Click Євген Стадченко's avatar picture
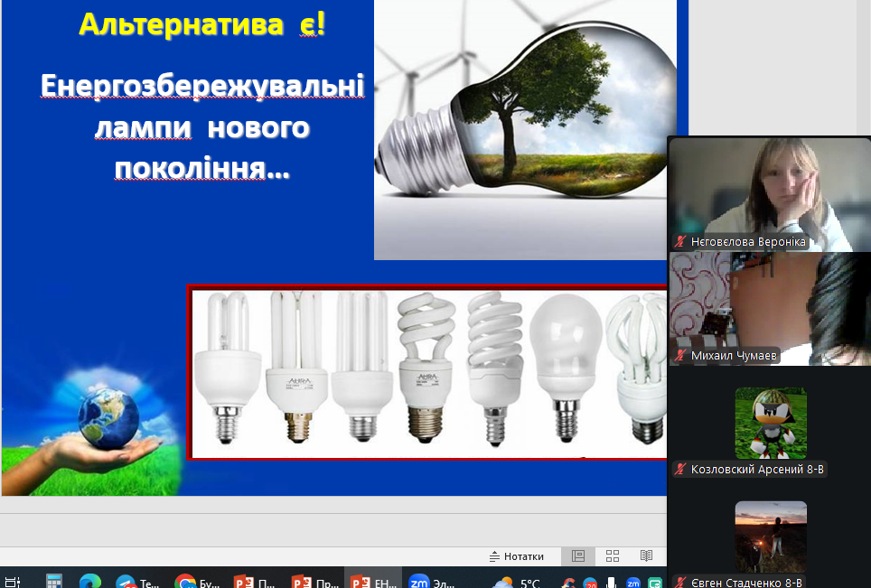 (x=770, y=537)
